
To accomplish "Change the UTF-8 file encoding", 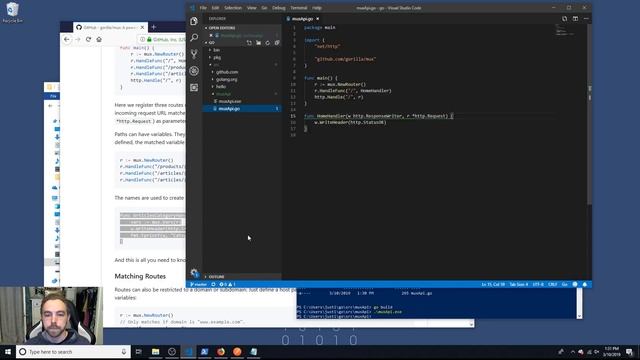I will tap(538, 284).
